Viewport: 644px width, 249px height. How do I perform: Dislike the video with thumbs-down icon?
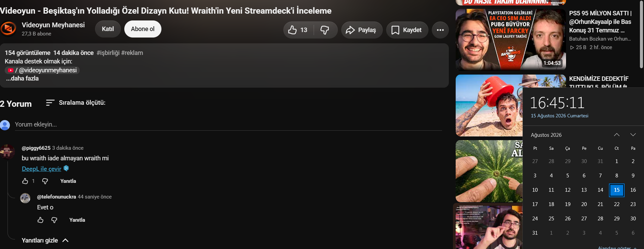pyautogui.click(x=325, y=30)
